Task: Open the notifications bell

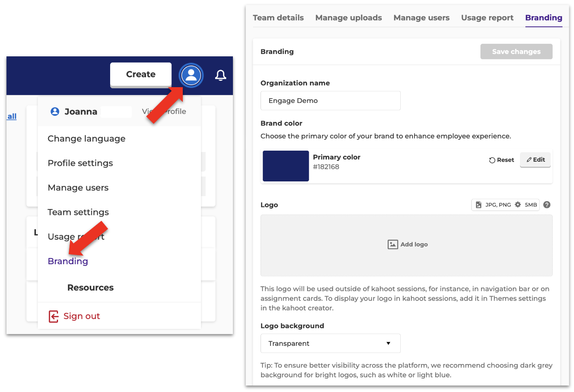Action: pos(221,75)
